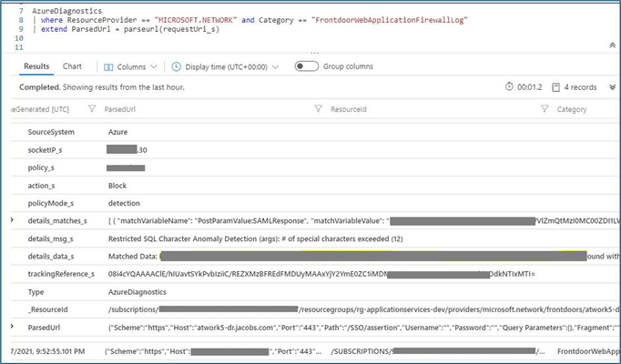Screen dimensions: 621x364
Task: Click the Category column header
Action: click(x=572, y=109)
